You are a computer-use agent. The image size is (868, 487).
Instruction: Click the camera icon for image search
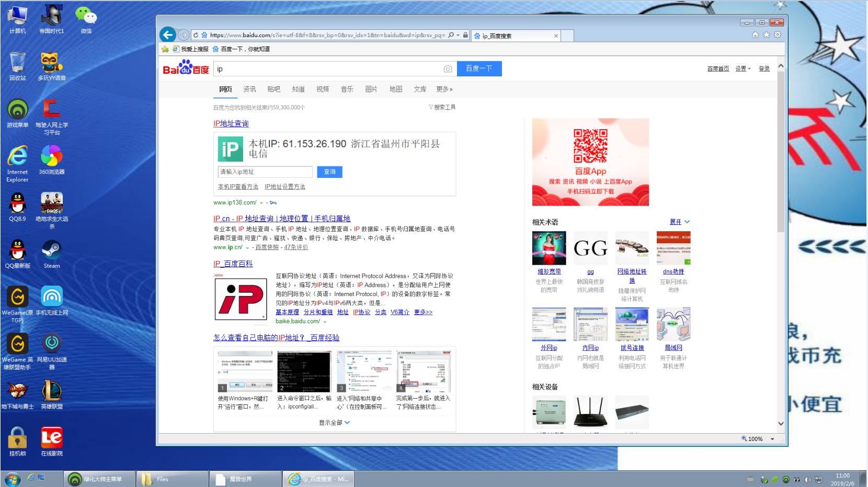coord(448,69)
